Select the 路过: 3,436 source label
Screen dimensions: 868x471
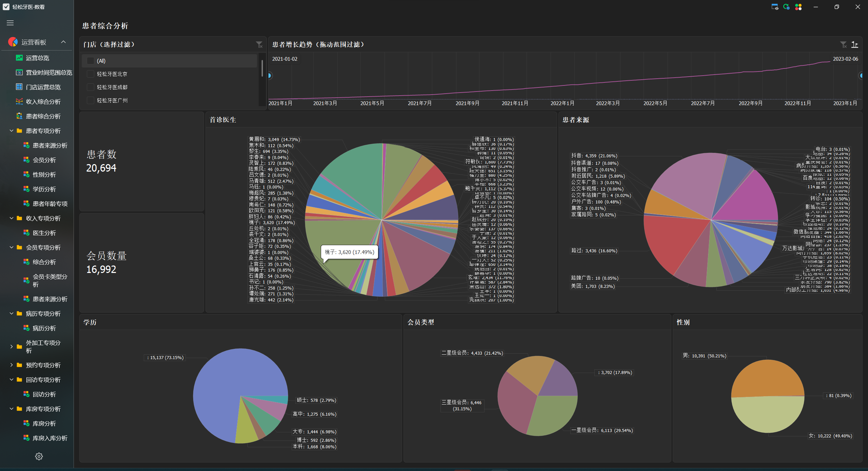click(594, 251)
